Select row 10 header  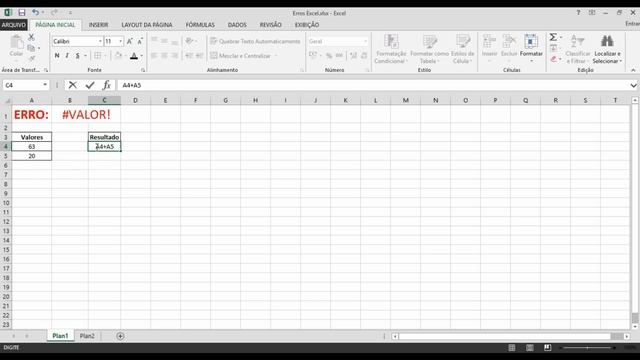click(6, 203)
